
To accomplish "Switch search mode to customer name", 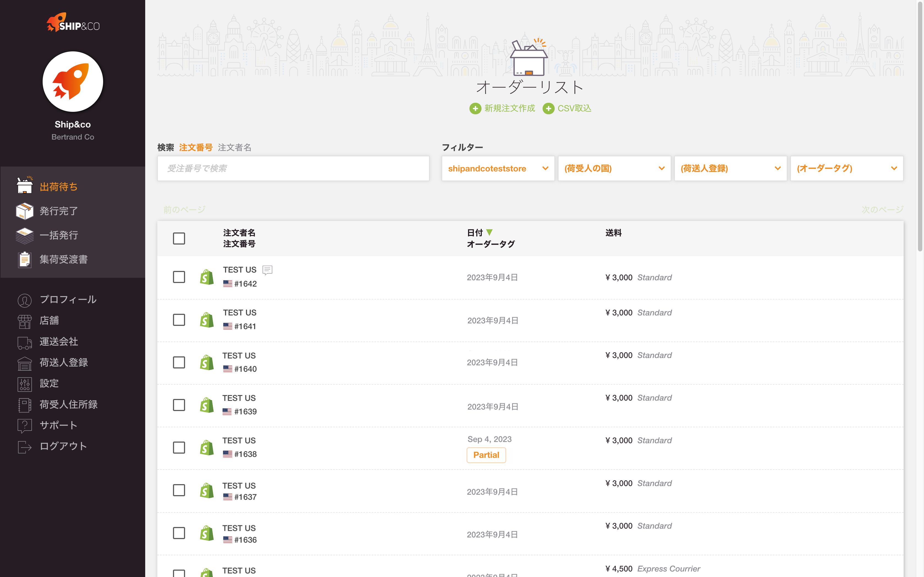I will pyautogui.click(x=234, y=147).
